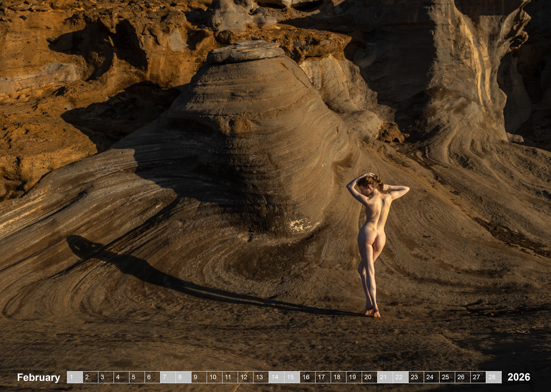Image resolution: width=551 pixels, height=392 pixels.
Task: Click highlighted day 14 cell
Action: [x=277, y=377]
